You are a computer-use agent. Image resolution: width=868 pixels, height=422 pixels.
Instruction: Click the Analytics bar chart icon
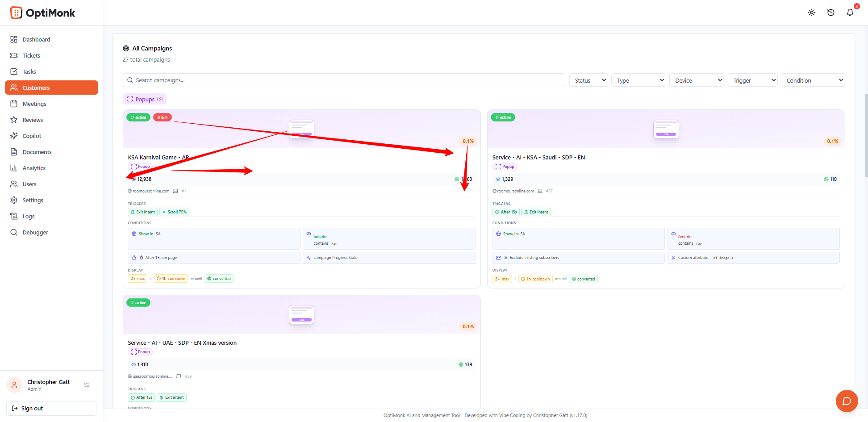pos(14,168)
